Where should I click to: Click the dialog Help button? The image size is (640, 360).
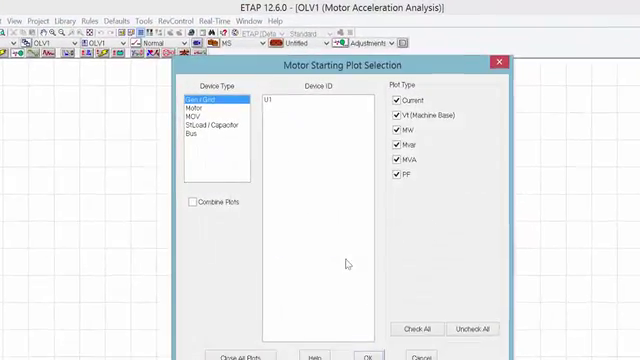coord(315,356)
